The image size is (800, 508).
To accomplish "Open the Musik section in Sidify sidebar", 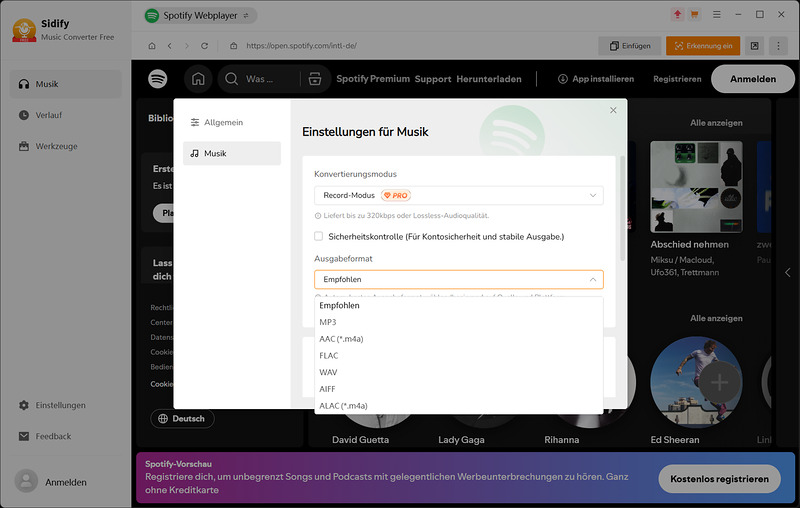I will (x=65, y=84).
